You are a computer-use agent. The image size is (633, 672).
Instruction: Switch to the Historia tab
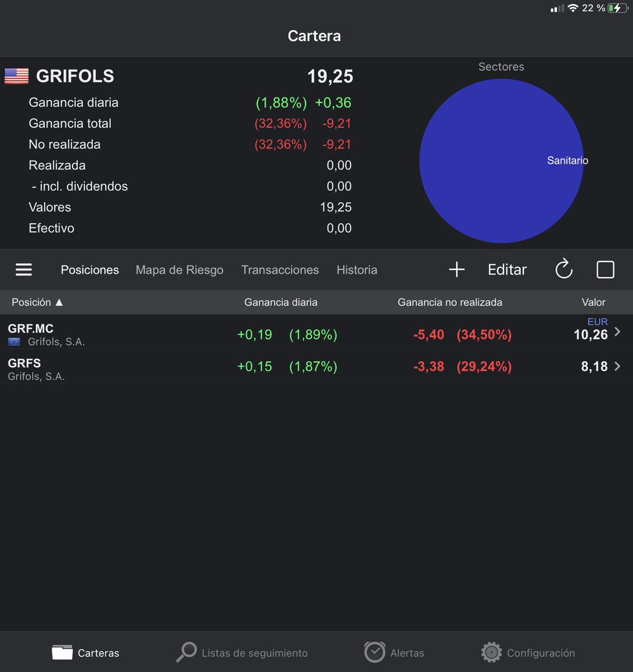click(x=357, y=270)
